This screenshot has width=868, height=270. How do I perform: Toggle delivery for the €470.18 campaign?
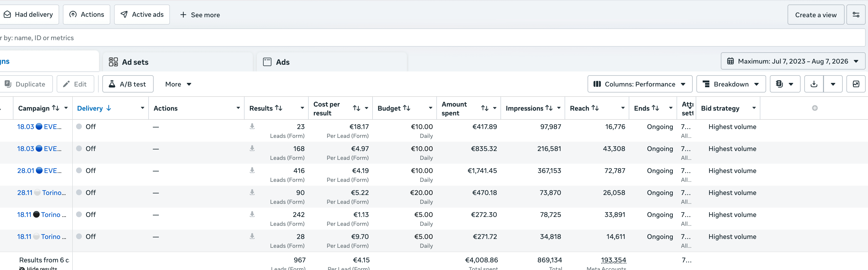coord(79,193)
